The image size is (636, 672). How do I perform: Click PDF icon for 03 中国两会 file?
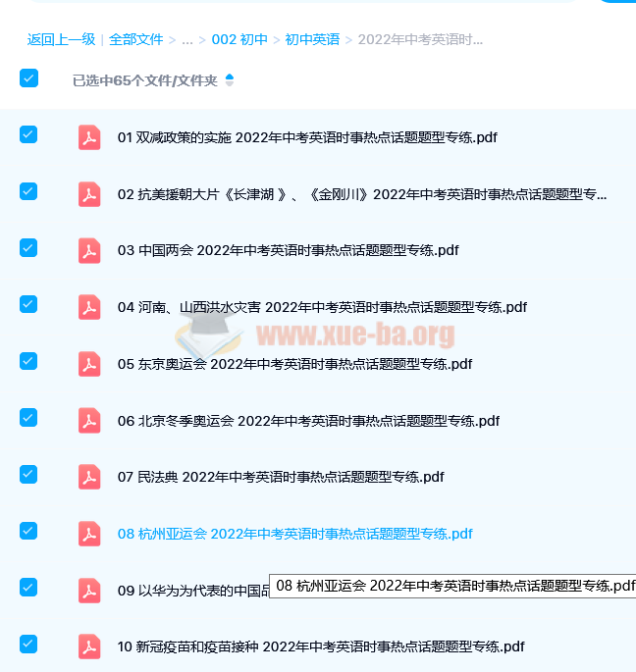click(x=89, y=250)
